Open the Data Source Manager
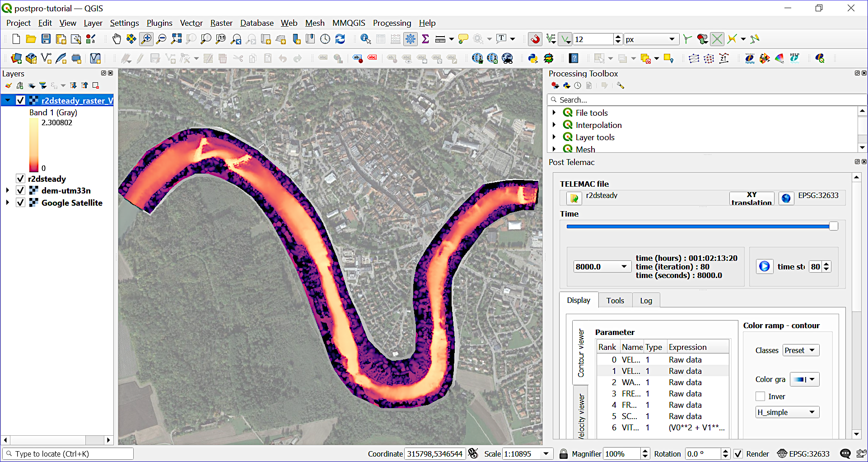The image size is (868, 462). tap(16, 58)
